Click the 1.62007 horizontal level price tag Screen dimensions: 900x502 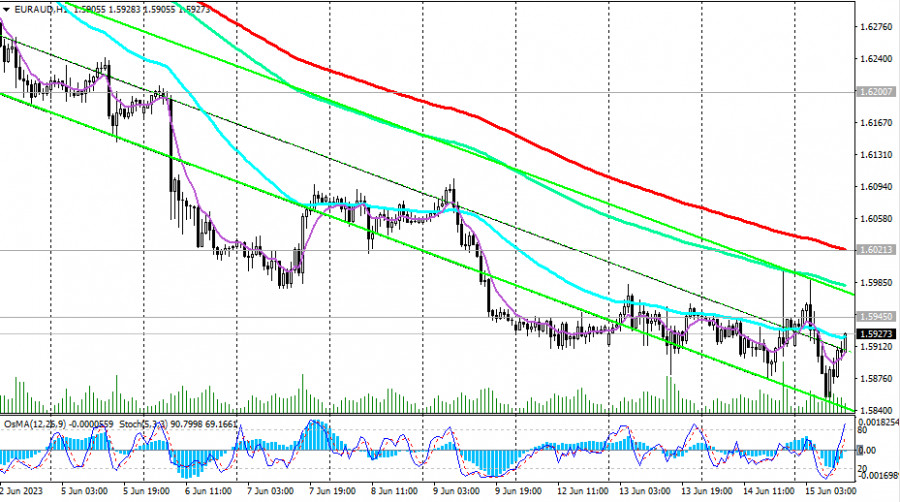point(875,92)
